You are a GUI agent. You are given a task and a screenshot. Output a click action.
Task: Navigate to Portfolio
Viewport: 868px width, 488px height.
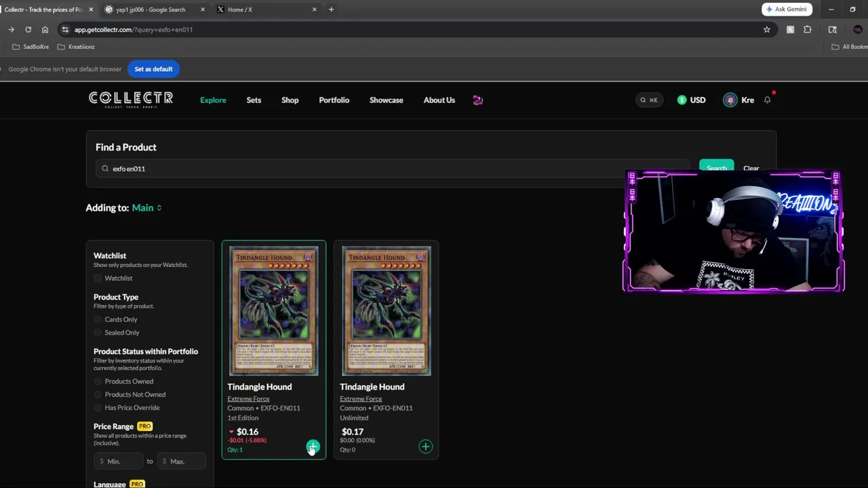point(334,100)
